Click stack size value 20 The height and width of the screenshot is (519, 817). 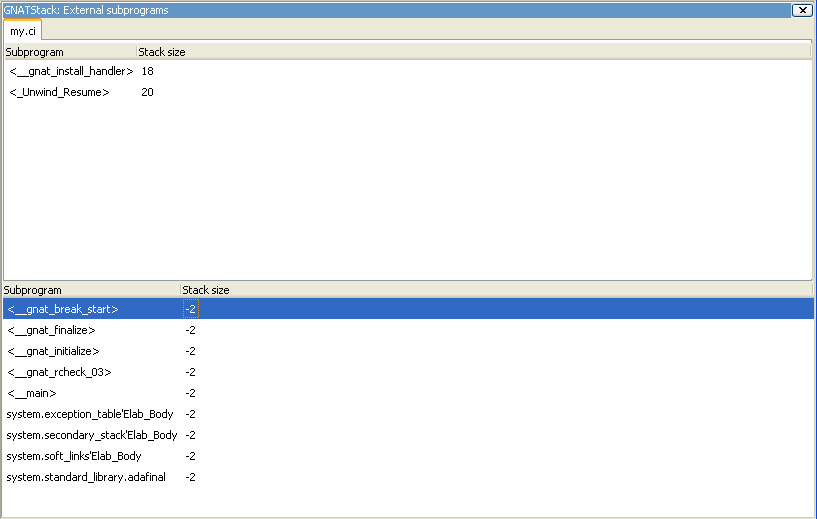[x=147, y=92]
